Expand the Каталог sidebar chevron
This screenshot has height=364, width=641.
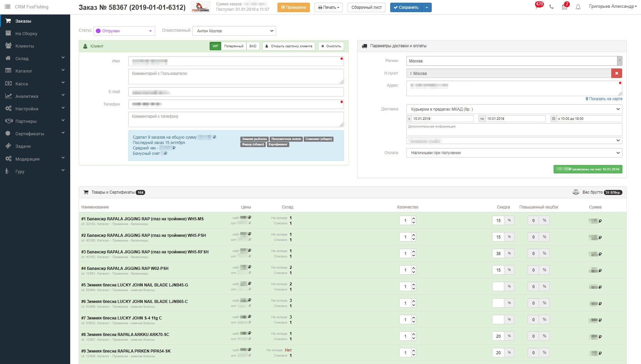click(63, 70)
